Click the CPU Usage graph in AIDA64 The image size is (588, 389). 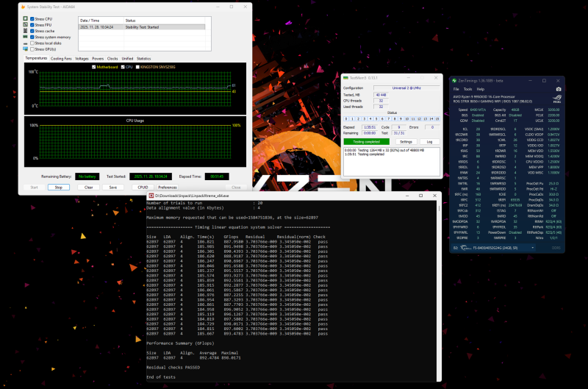tap(135, 141)
